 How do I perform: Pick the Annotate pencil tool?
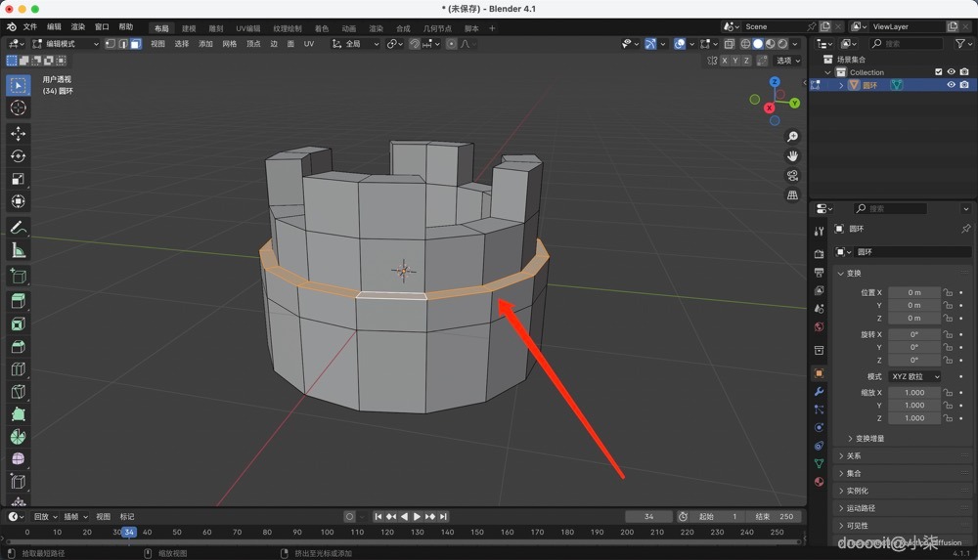click(18, 228)
